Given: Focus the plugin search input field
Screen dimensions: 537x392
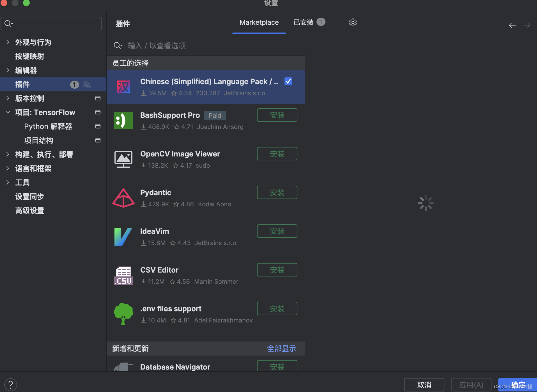Looking at the screenshot, I should pos(205,45).
